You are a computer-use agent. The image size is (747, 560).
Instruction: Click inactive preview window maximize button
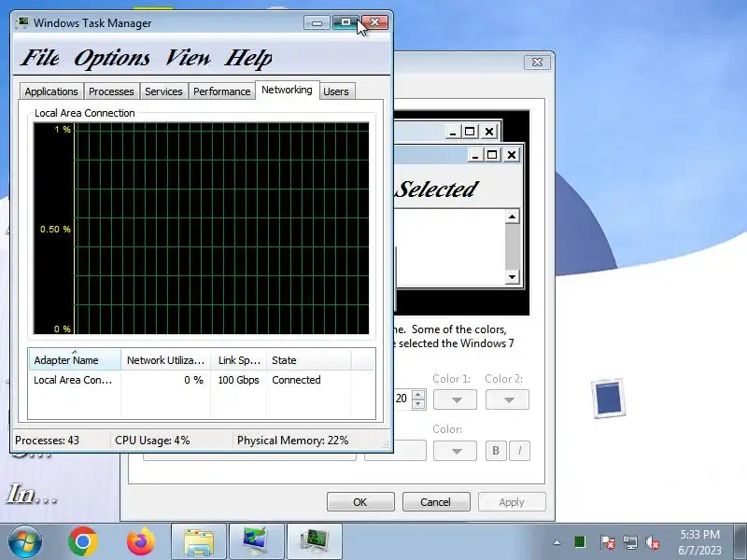click(x=470, y=132)
